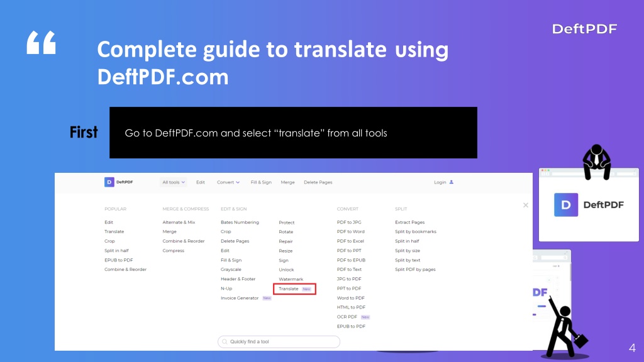Select the Grayscale tool
The image size is (644, 362).
click(x=231, y=269)
